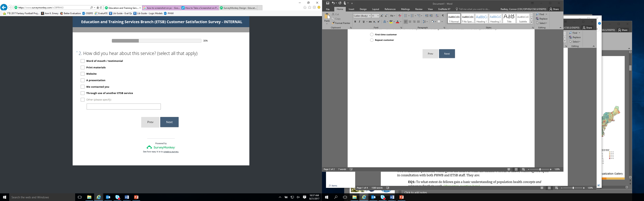Click the Share button in front Word window
The width and height of the screenshot is (644, 201).
tap(554, 9)
